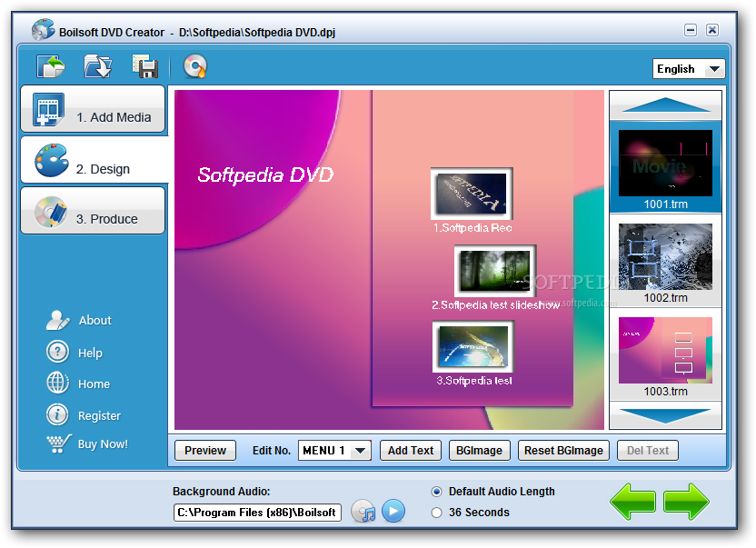756x548 pixels.
Task: Click the new project toolbar icon
Action: coord(50,66)
